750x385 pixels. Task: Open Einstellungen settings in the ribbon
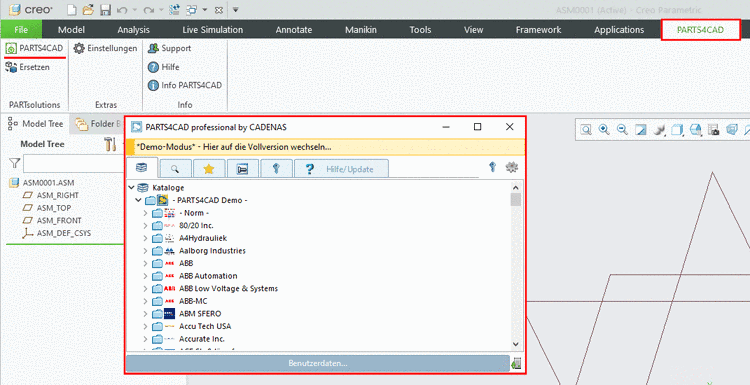tap(105, 48)
